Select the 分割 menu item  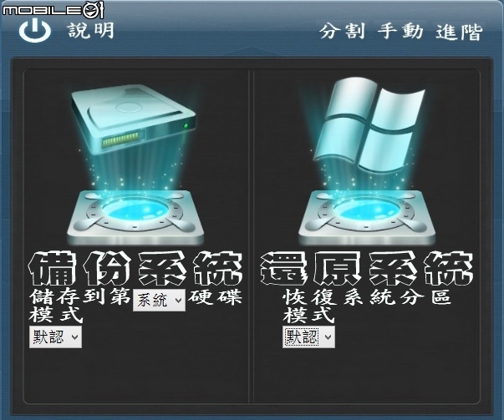click(x=343, y=32)
